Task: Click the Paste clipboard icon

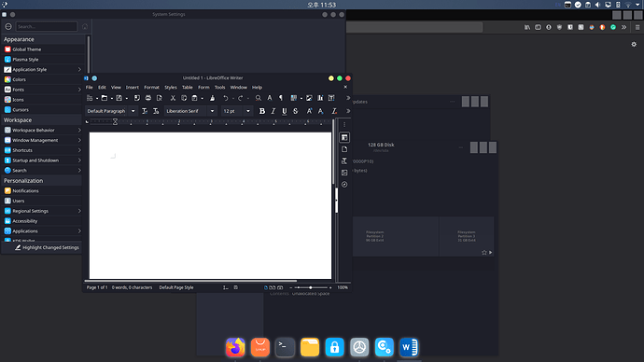Action: pos(195,98)
